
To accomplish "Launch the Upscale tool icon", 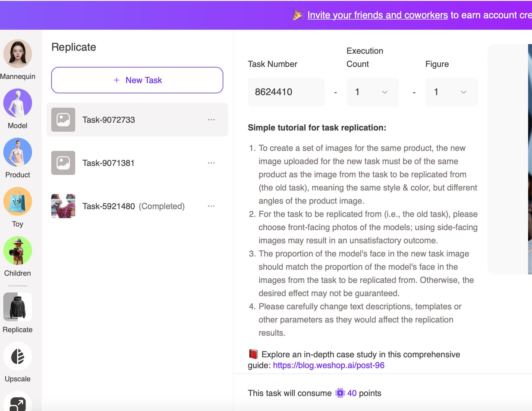I will coord(18,356).
